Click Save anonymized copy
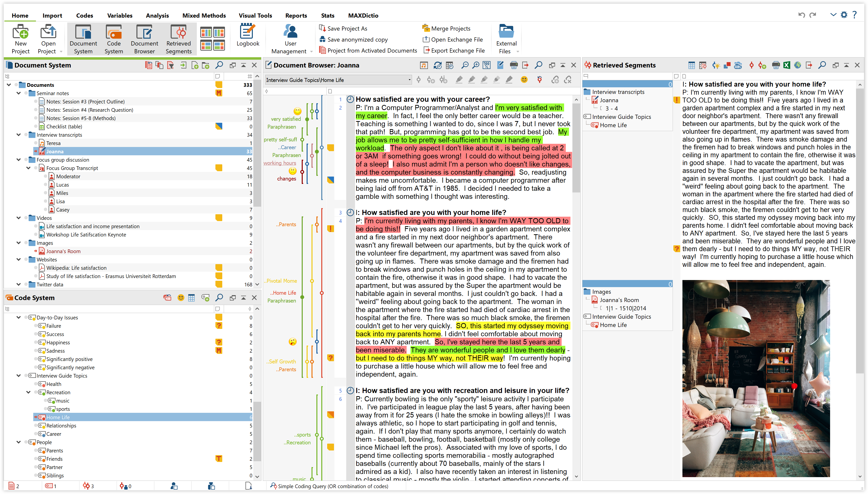Screen dimensions: 868x494 353,39
